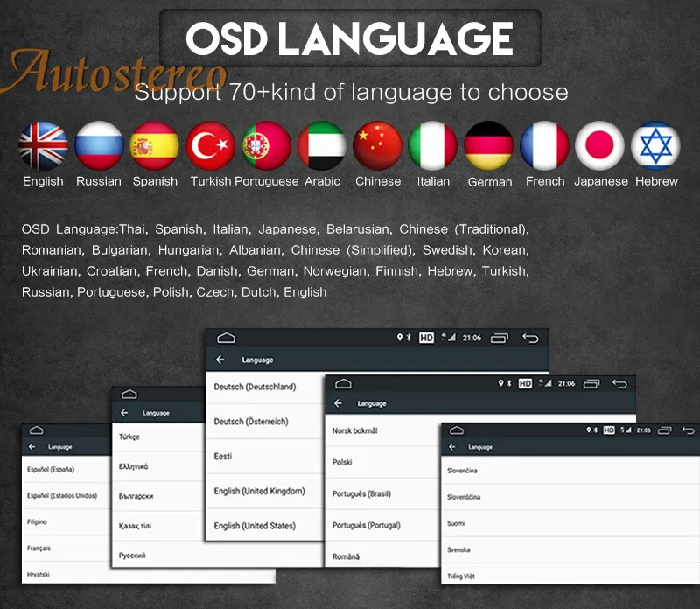The width and height of the screenshot is (700, 609).
Task: Tap home icon in the Türkçe window
Action: coord(129,395)
